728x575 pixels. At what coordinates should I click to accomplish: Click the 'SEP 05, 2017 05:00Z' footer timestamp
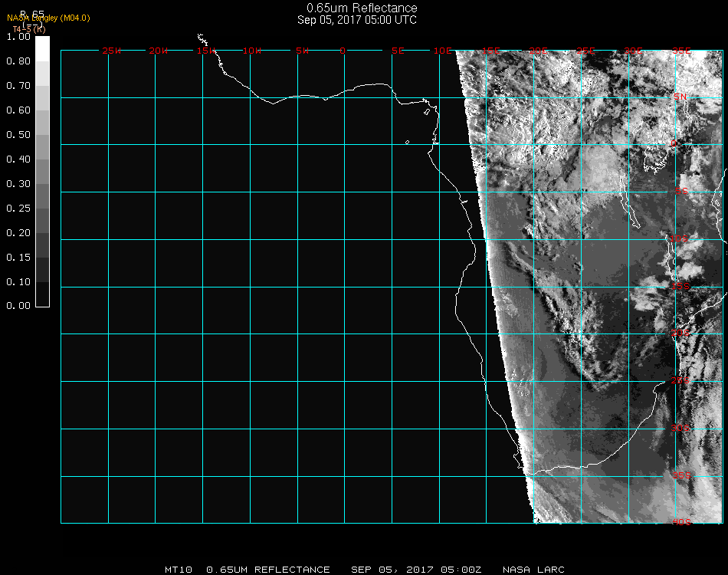coord(416,570)
